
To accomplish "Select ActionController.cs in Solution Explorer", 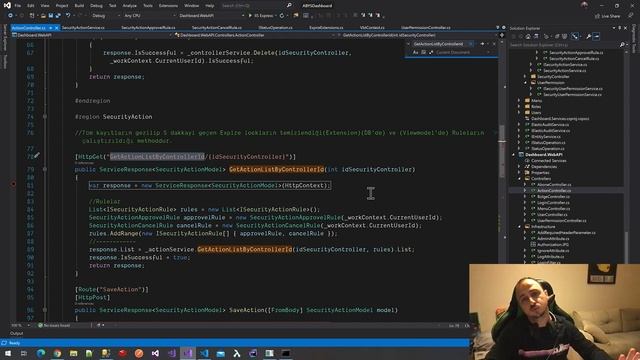I will tap(554, 191).
